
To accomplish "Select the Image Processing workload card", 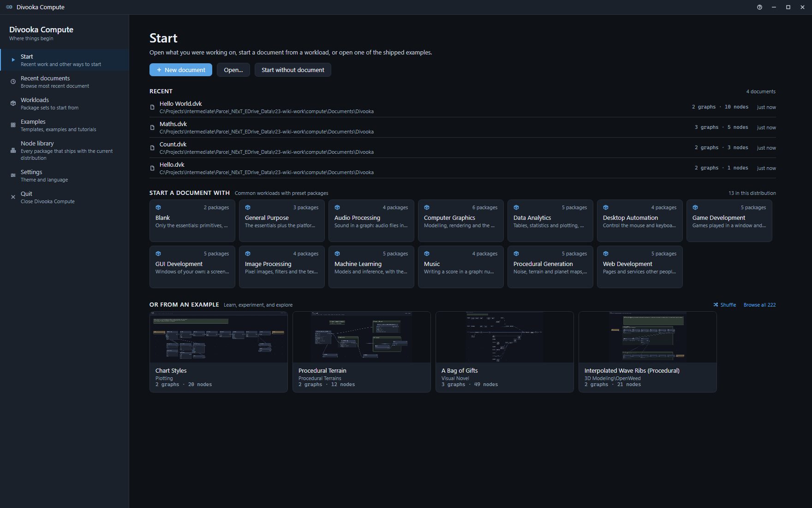I will click(282, 267).
